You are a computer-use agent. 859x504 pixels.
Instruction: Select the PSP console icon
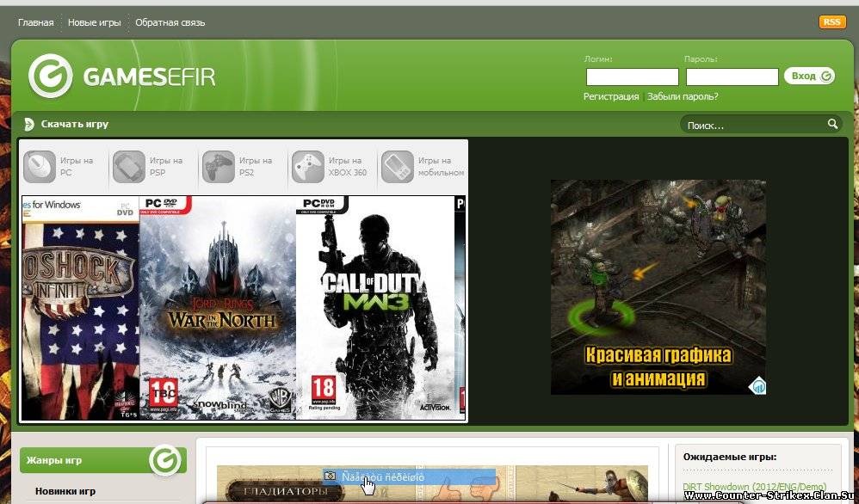point(129,166)
